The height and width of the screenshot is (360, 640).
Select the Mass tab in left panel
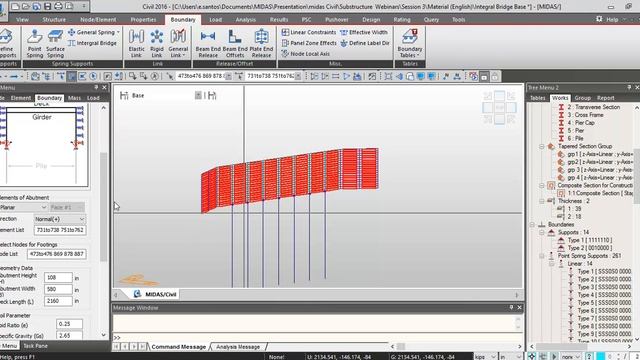pyautogui.click(x=74, y=98)
